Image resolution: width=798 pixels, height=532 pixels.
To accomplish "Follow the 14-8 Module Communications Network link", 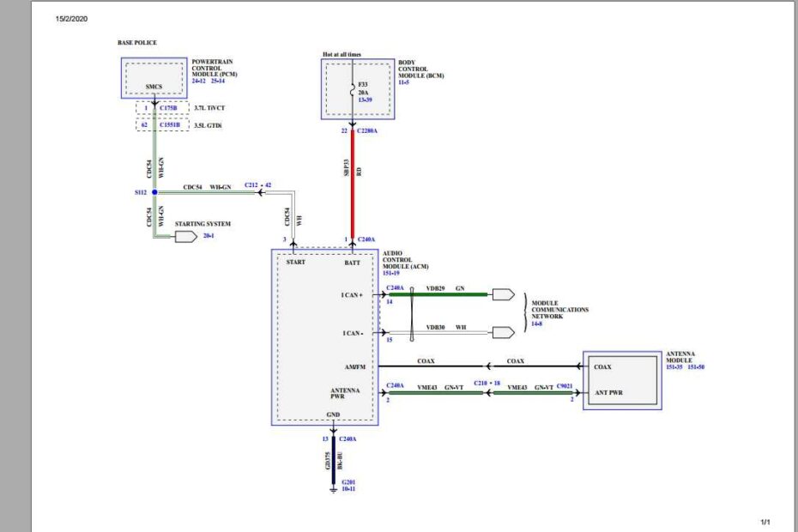I will (x=536, y=323).
